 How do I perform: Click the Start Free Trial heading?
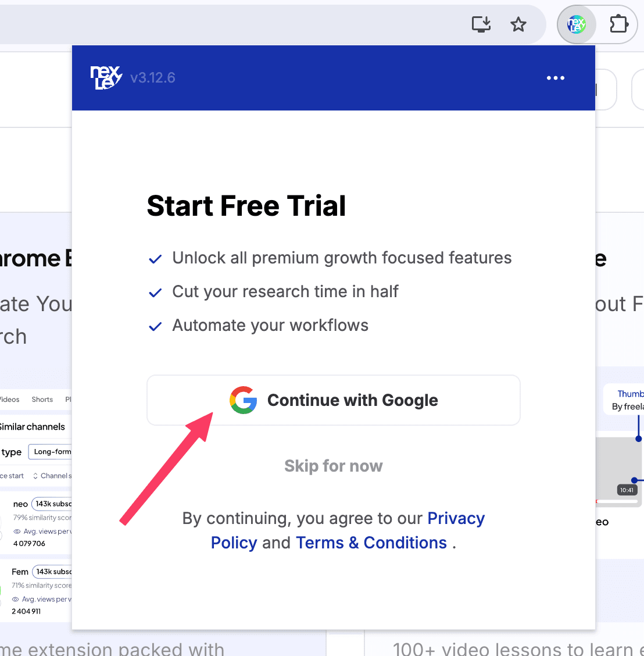[x=246, y=206]
